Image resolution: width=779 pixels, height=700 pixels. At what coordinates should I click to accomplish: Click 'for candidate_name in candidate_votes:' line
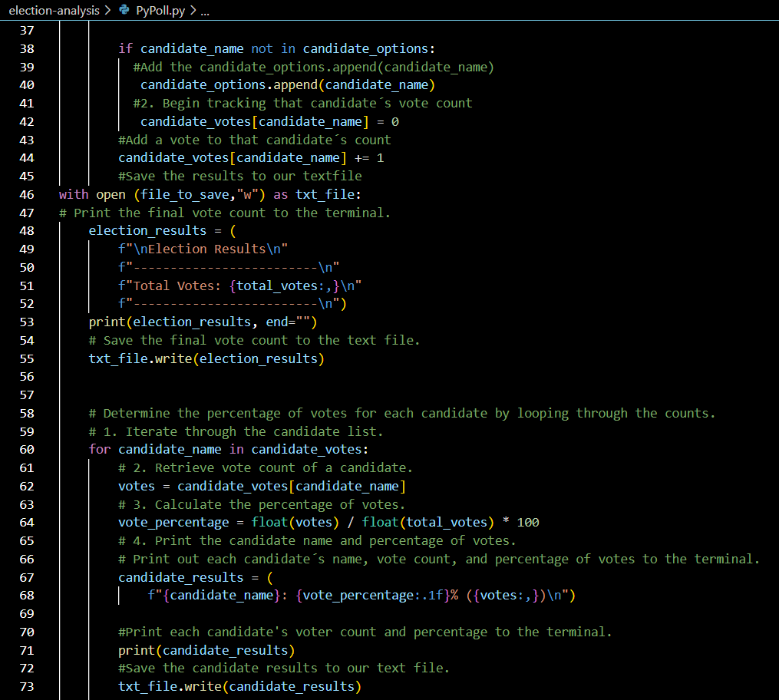[x=229, y=450]
